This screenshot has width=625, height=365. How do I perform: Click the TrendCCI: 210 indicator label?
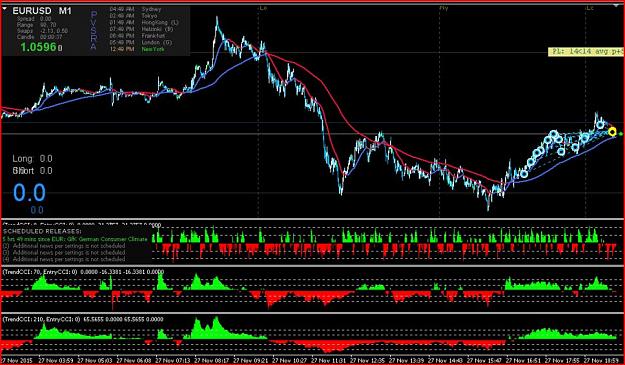tap(83, 319)
